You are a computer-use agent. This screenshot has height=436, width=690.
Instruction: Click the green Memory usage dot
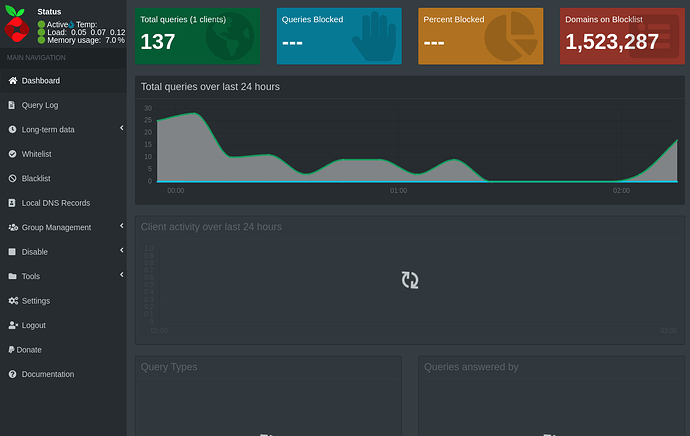point(41,40)
